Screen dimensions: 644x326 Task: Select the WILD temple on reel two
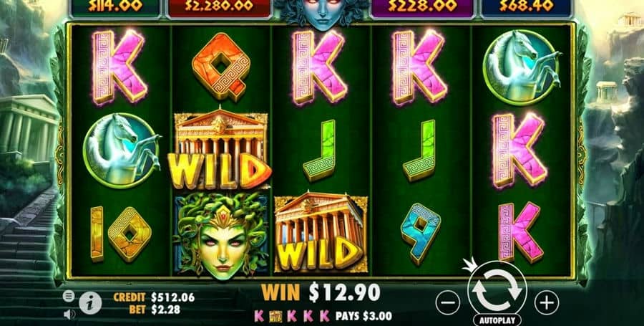220,149
